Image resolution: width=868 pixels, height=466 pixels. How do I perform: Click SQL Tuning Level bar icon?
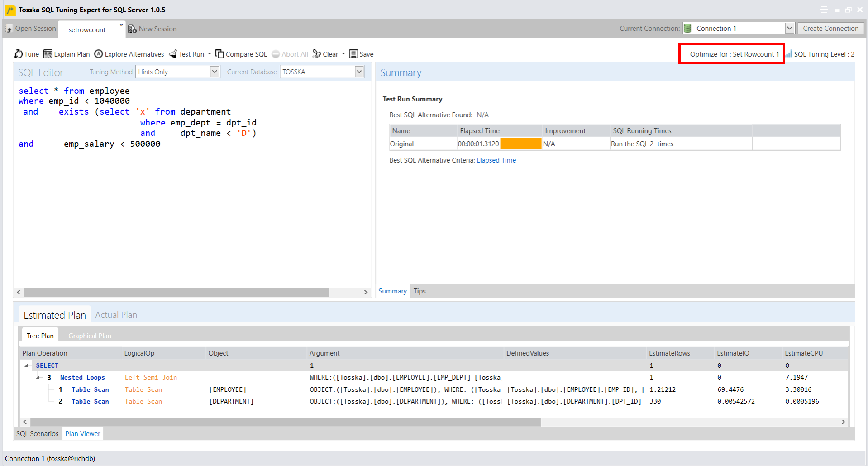pyautogui.click(x=789, y=54)
